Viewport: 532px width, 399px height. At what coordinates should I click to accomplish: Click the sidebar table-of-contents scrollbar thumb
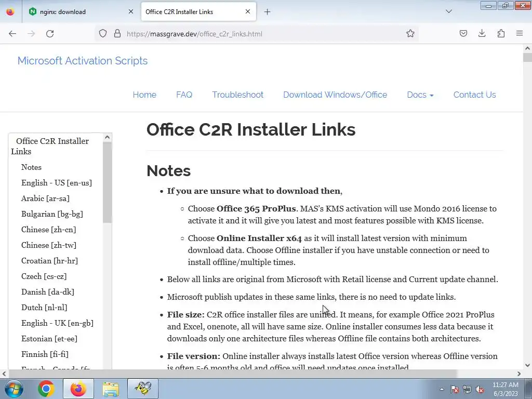pos(107,182)
